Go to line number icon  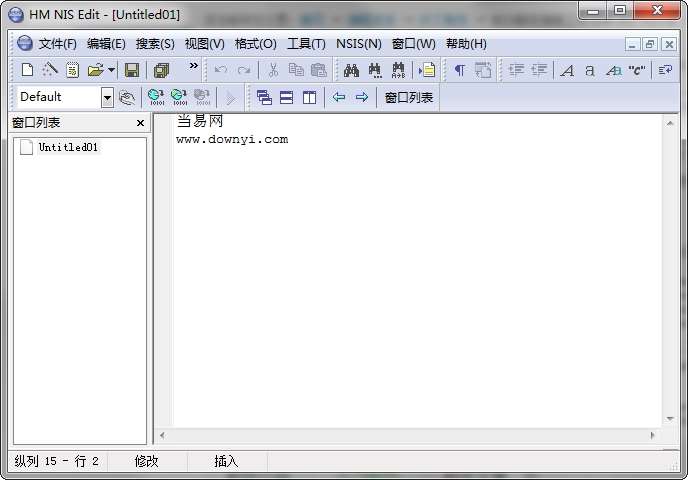(x=427, y=70)
